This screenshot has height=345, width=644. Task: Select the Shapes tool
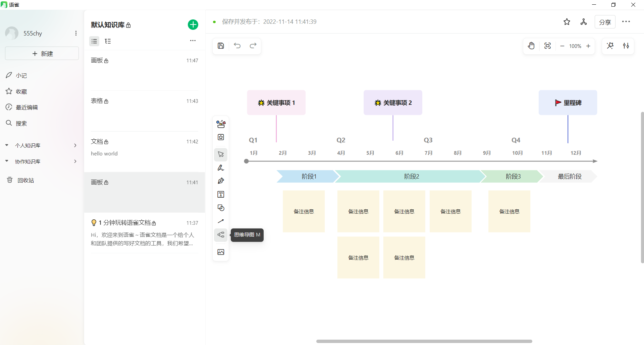(221, 208)
